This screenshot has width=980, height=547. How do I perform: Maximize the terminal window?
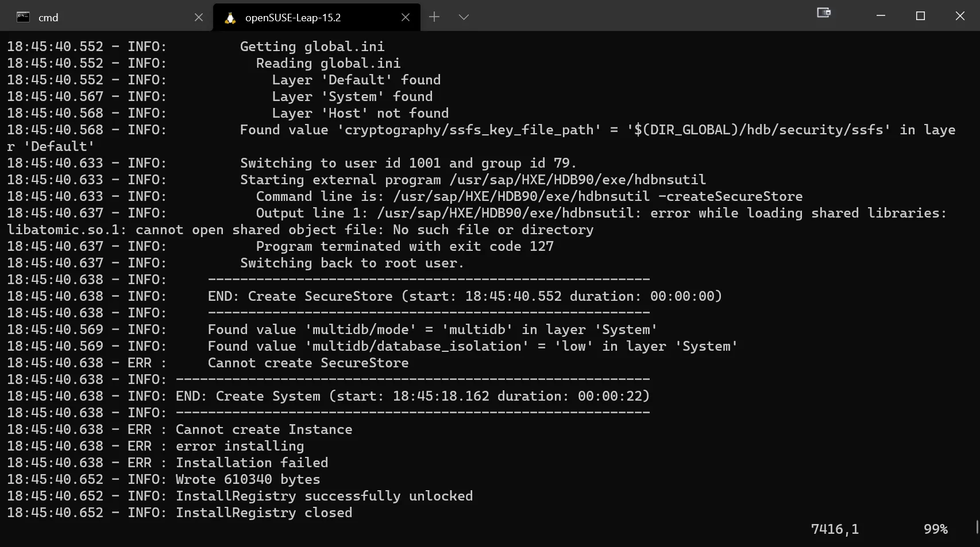point(920,16)
